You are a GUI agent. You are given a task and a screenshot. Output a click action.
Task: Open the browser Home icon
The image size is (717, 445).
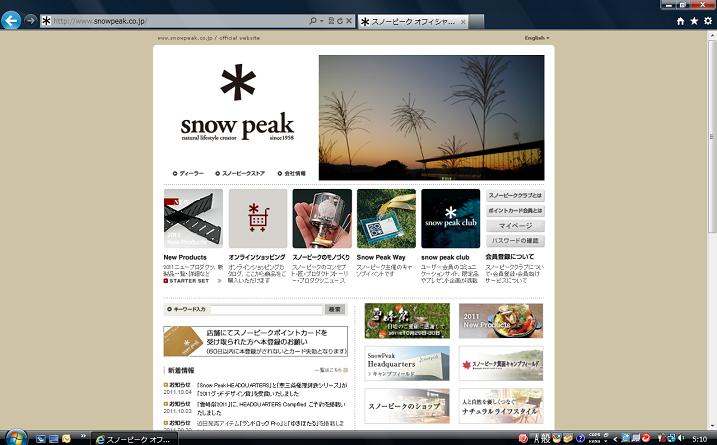click(680, 21)
